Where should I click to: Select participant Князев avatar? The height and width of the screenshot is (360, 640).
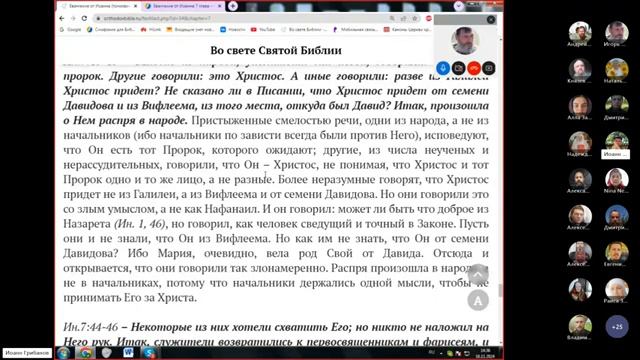[580, 69]
